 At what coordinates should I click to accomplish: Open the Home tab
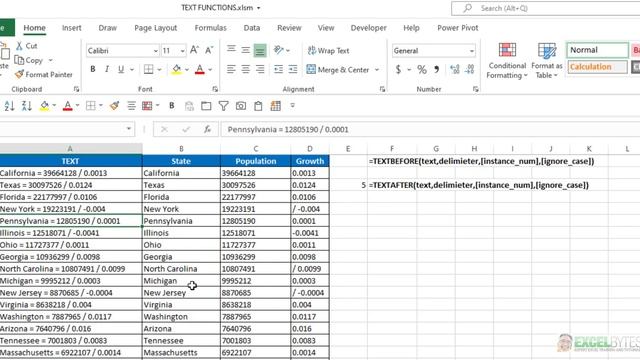pos(34,28)
